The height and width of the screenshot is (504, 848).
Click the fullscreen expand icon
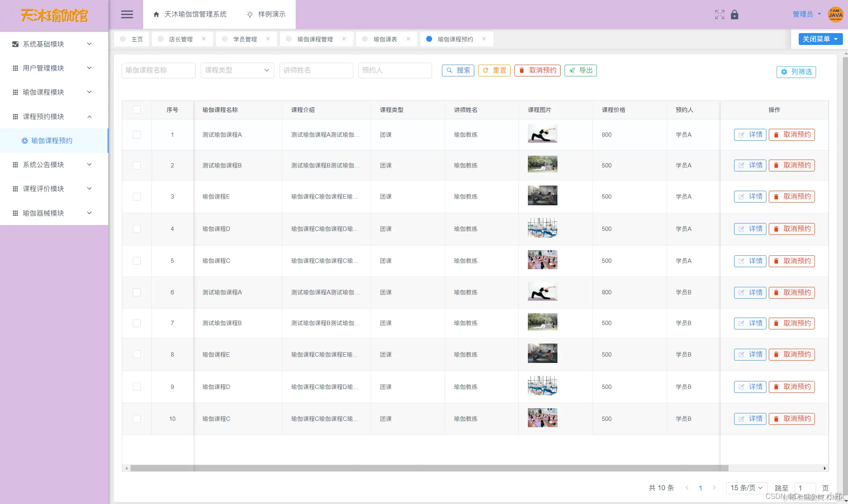[x=719, y=15]
